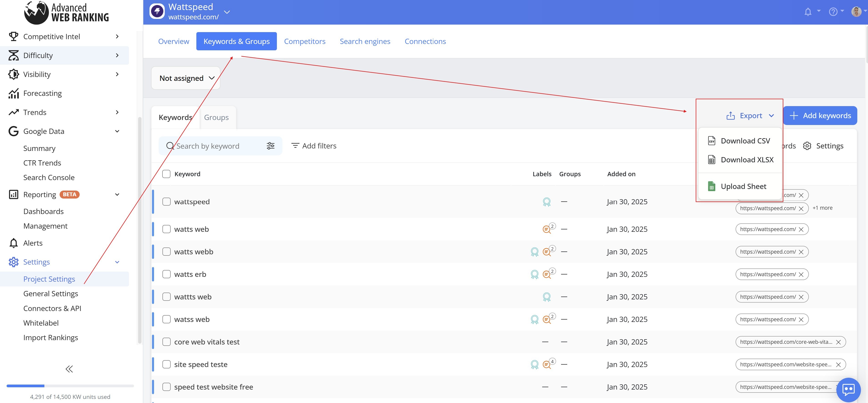Click the Export share icon
The image size is (868, 403).
coord(731,116)
